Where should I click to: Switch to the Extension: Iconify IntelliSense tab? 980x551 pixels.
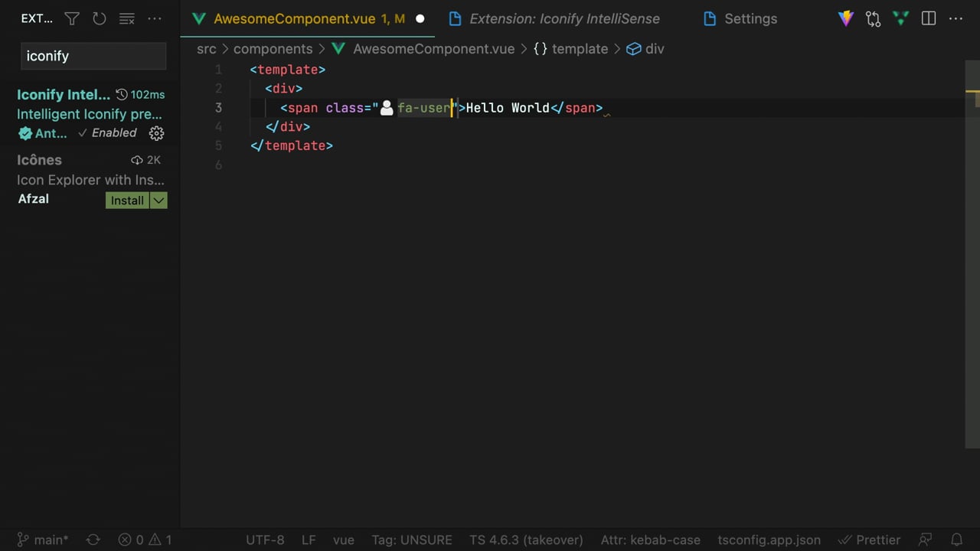563,19
